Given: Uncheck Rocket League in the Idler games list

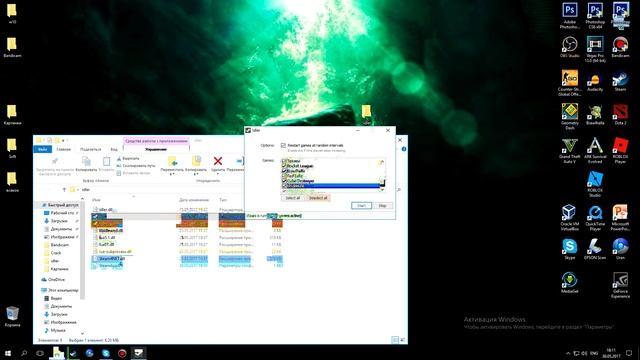Looking at the screenshot, I should tap(284, 166).
